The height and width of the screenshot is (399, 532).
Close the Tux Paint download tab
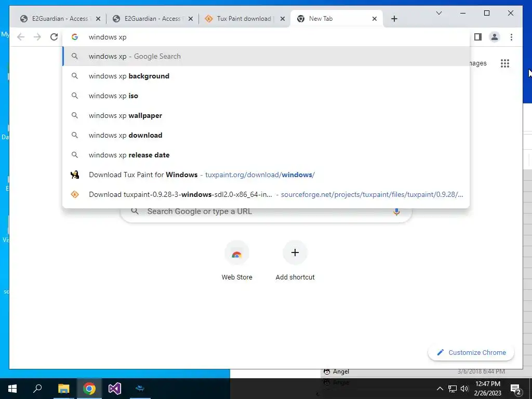[x=282, y=19]
